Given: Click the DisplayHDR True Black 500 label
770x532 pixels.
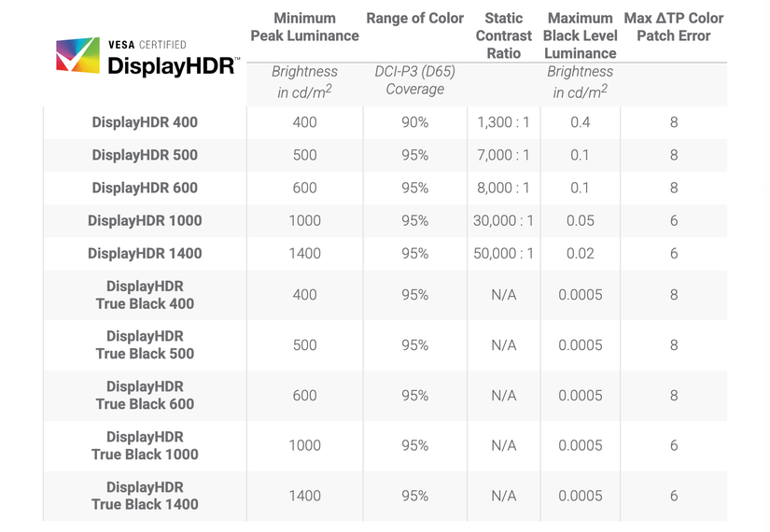Looking at the screenshot, I should [145, 344].
